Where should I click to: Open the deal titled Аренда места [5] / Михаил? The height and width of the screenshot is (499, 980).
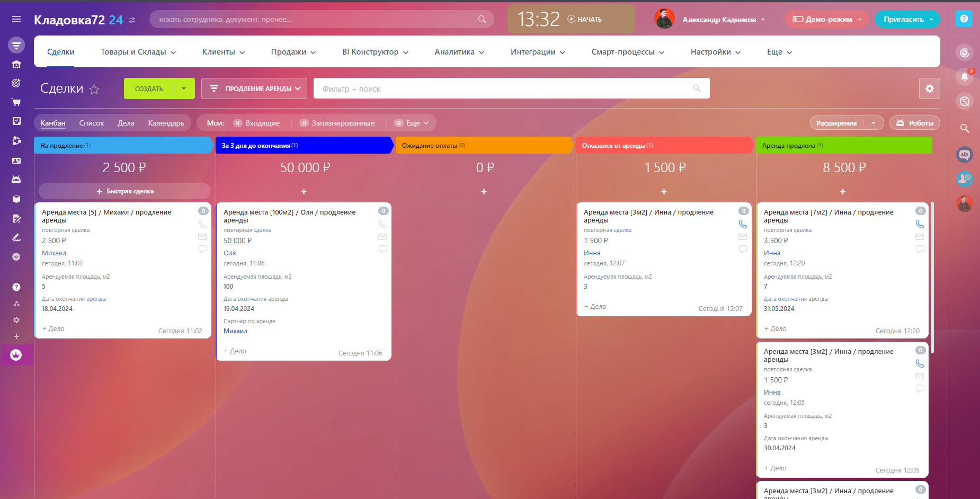coord(106,216)
